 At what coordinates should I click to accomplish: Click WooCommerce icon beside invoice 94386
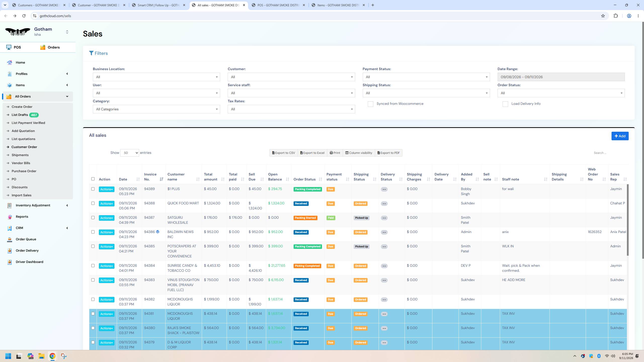pos(158,232)
